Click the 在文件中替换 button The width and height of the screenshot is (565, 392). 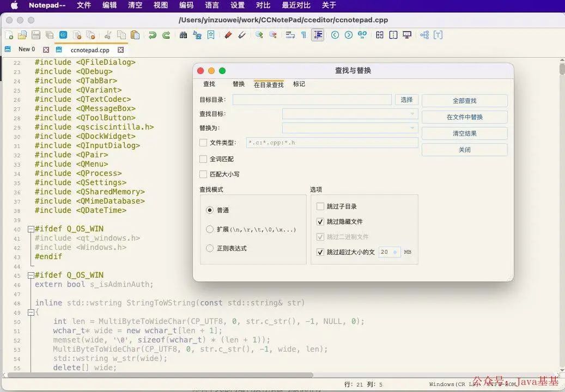(464, 117)
